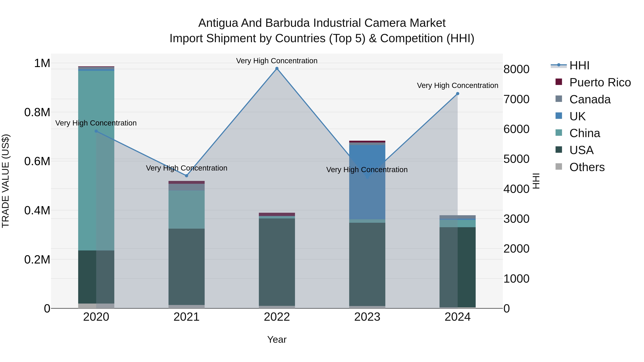Click the Canada gray-blue legend swatch
Viewport: 644px width, 362px height.
558,99
